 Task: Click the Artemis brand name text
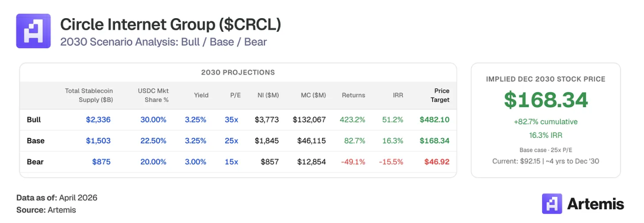[595, 204]
